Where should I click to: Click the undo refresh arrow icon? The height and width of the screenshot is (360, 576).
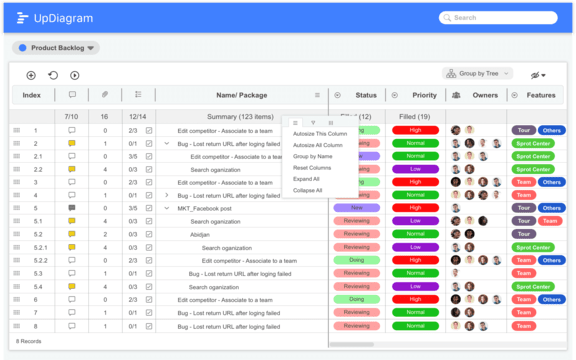pyautogui.click(x=53, y=75)
